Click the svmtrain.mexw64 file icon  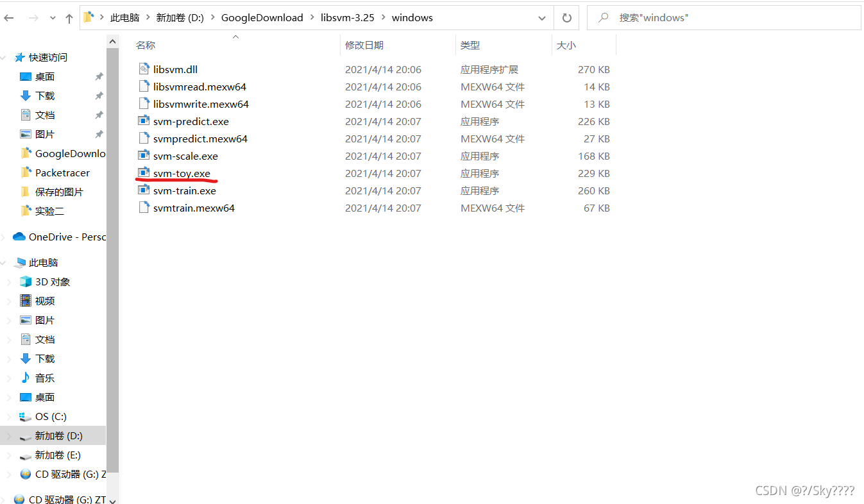click(x=144, y=208)
